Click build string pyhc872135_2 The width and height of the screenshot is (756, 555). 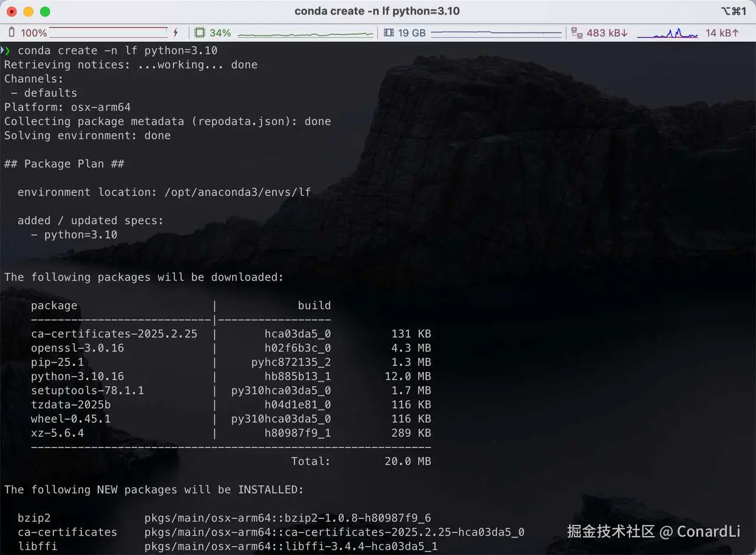click(x=291, y=363)
